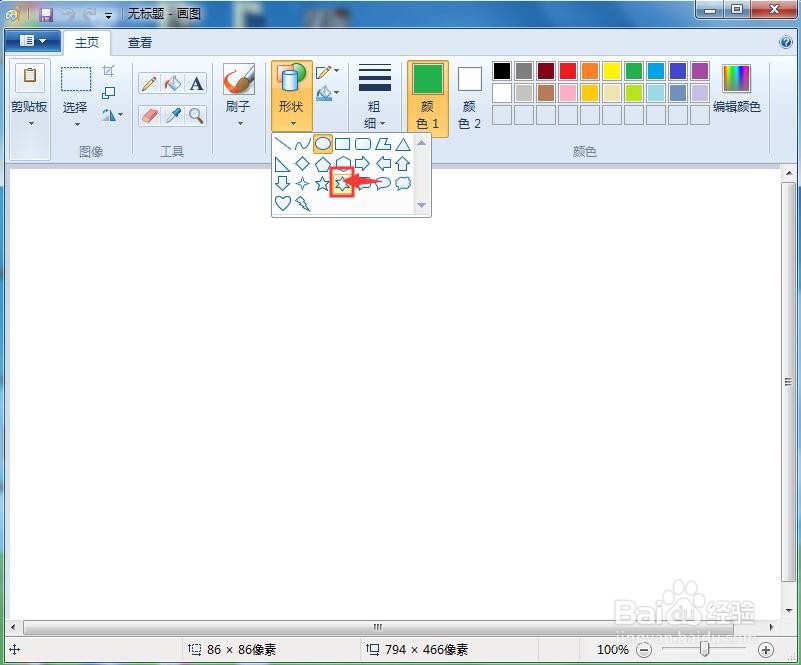Image resolution: width=801 pixels, height=665 pixels.
Task: Choose the Triangle shape
Action: click(x=403, y=144)
